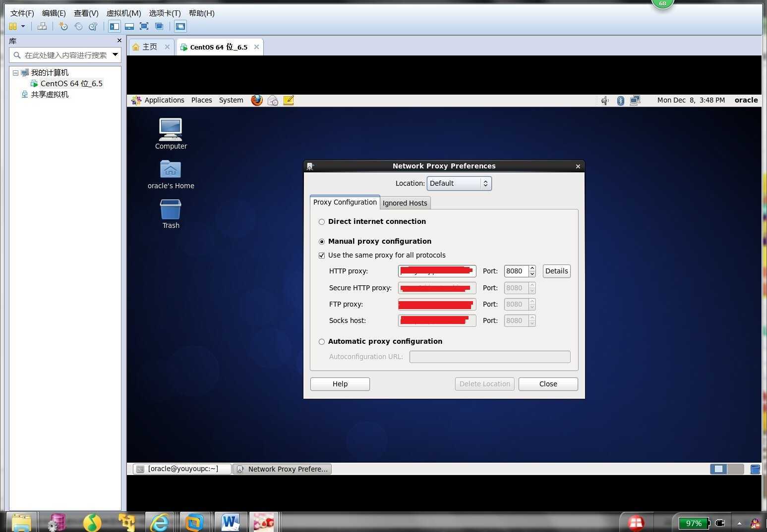Open the power options arrow beside pause icon

pos(23,26)
